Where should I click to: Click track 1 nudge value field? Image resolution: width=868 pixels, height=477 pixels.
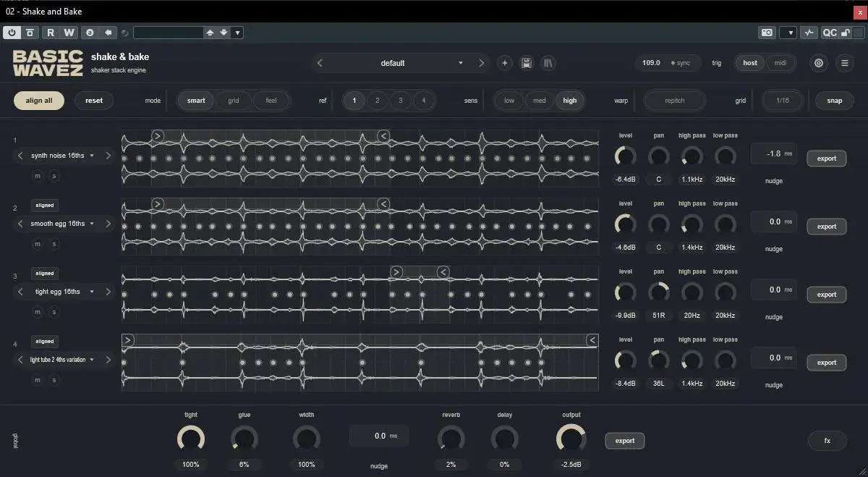(774, 153)
